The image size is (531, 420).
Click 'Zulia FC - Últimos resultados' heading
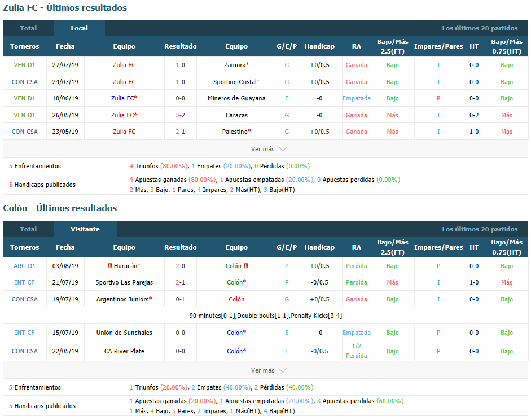click(x=65, y=7)
